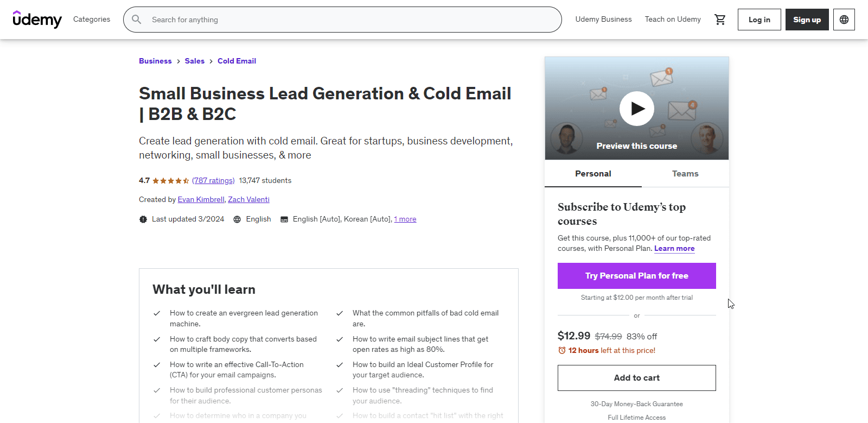868x423 pixels.
Task: Open the shopping cart icon
Action: 720,19
